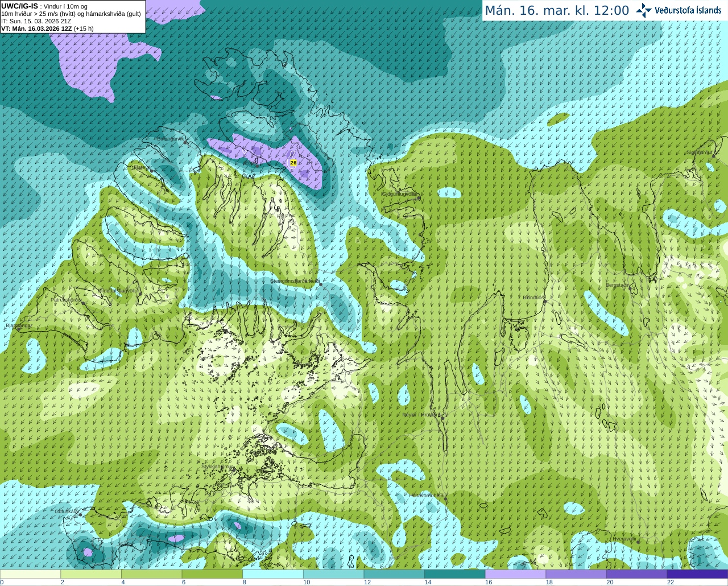Select the Flateyri station dot
Image resolution: width=728 pixels, height=586 pixels.
click(x=152, y=170)
